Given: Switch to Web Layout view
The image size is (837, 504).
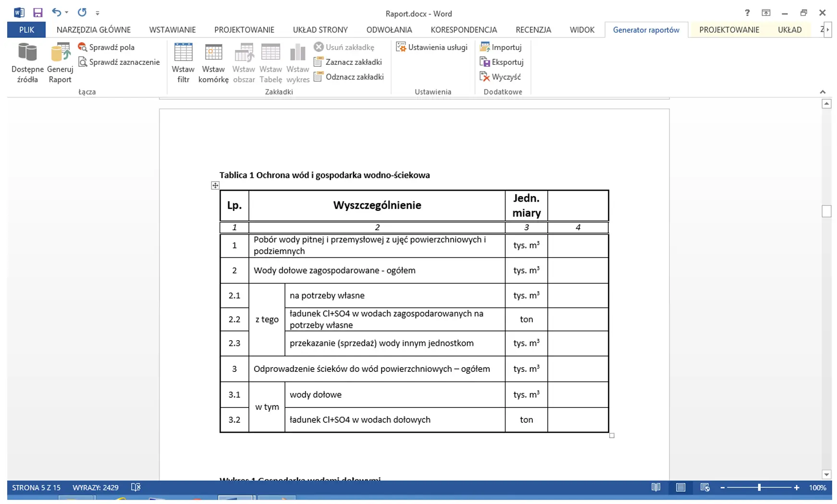Looking at the screenshot, I should coord(705,487).
